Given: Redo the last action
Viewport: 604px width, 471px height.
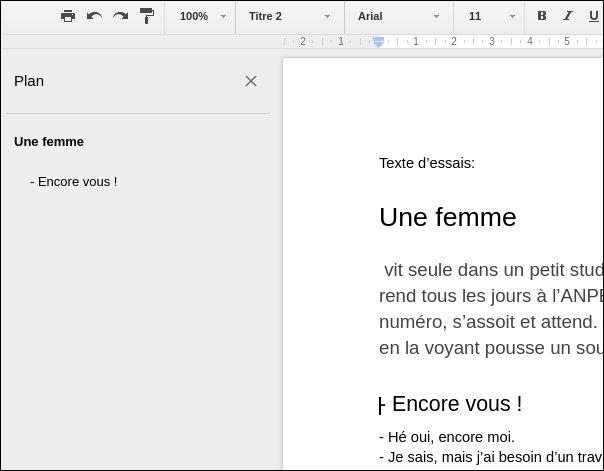Looking at the screenshot, I should click(x=121, y=16).
